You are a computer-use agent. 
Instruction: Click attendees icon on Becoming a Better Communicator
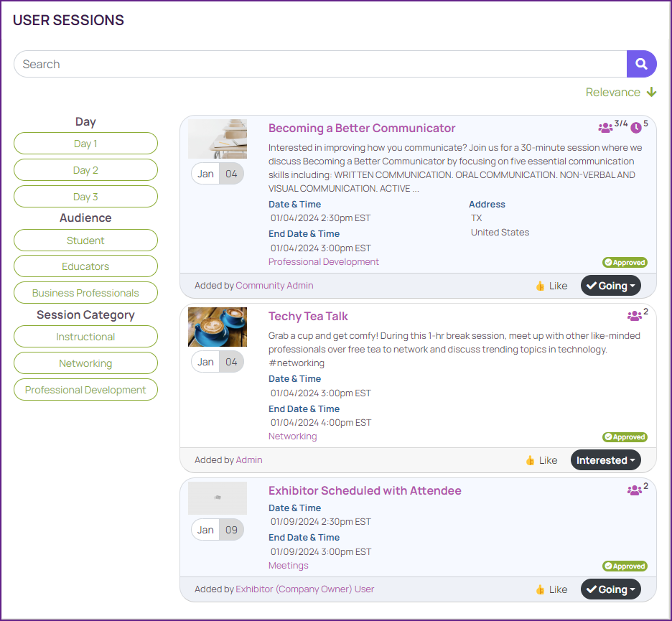pos(605,128)
